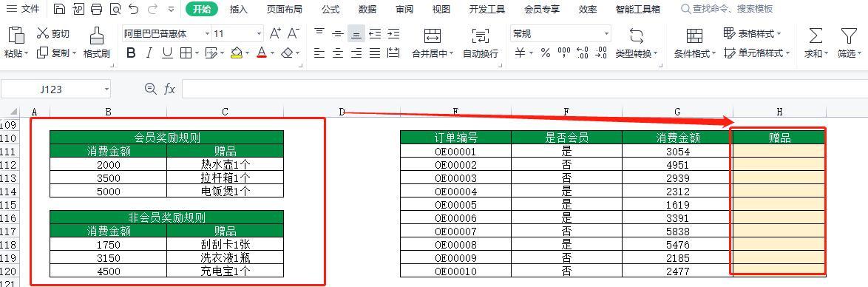Screen dimensions: 868x287
Task: Open Print Preview from quick access toolbar
Action: coord(115,9)
